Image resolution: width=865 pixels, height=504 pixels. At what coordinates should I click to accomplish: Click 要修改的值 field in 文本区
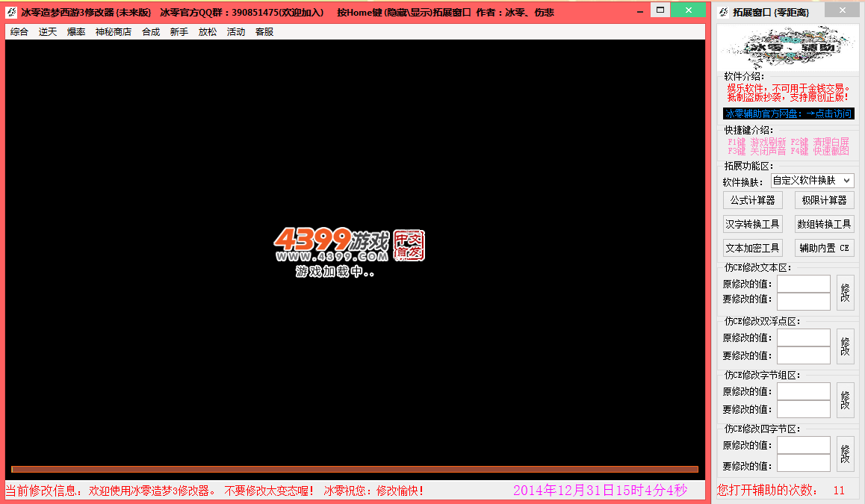tap(804, 301)
